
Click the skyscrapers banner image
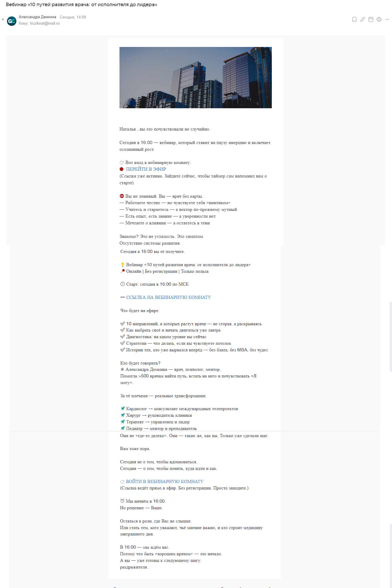(195, 77)
